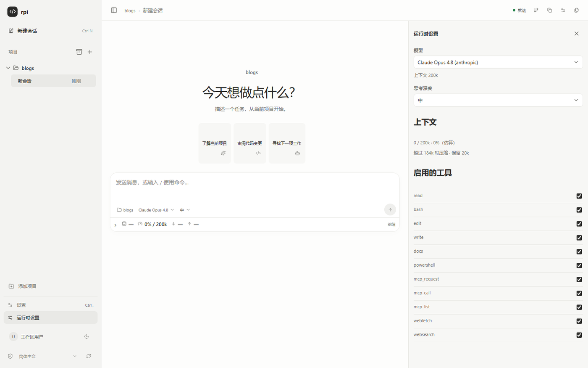Image resolution: width=588 pixels, height=368 pixels.
Task: Toggle the powershell tool checkbox
Action: tap(579, 265)
